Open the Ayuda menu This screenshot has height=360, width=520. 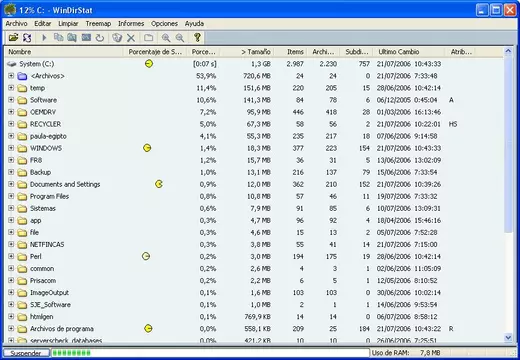(194, 24)
